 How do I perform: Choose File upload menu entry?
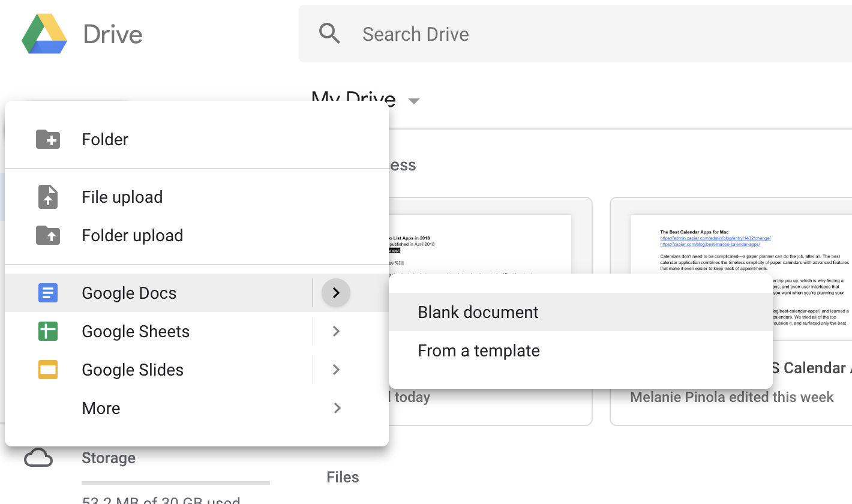click(x=197, y=197)
